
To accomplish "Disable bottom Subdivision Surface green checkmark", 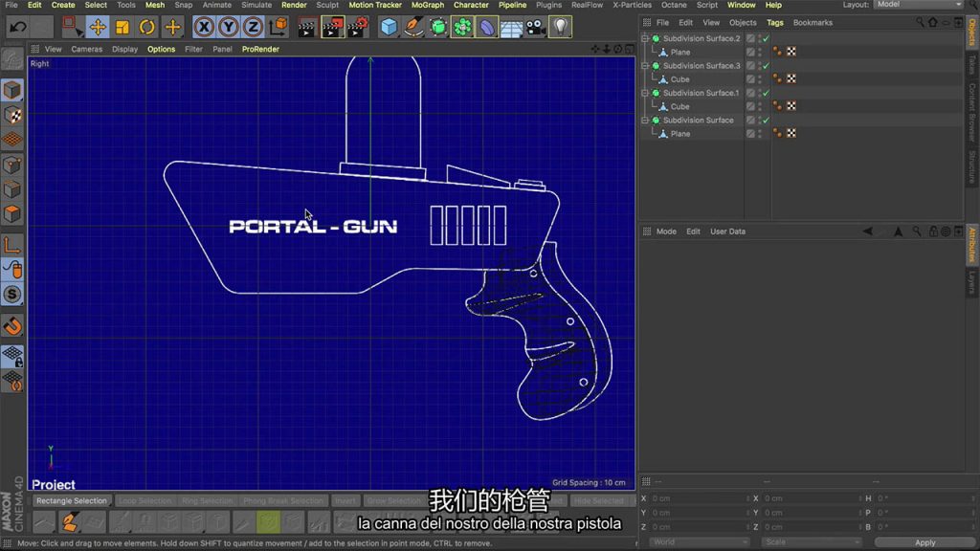I will click(767, 120).
